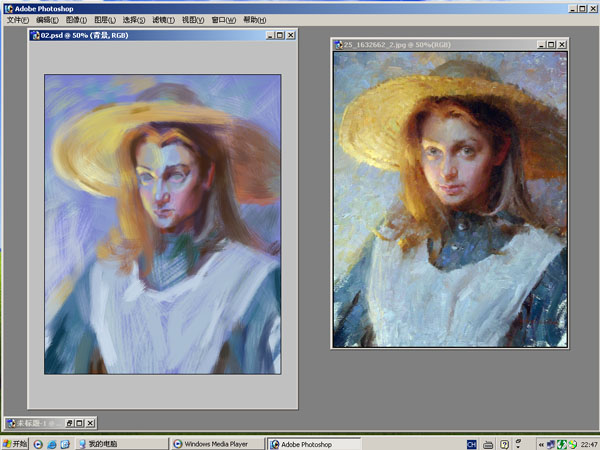Switch to 我的电脑 in the taskbar
The width and height of the screenshot is (600, 450).
[121, 444]
